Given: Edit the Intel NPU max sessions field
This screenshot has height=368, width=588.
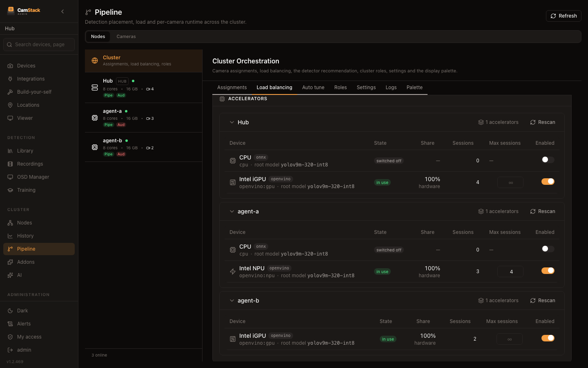Looking at the screenshot, I should click(510, 272).
